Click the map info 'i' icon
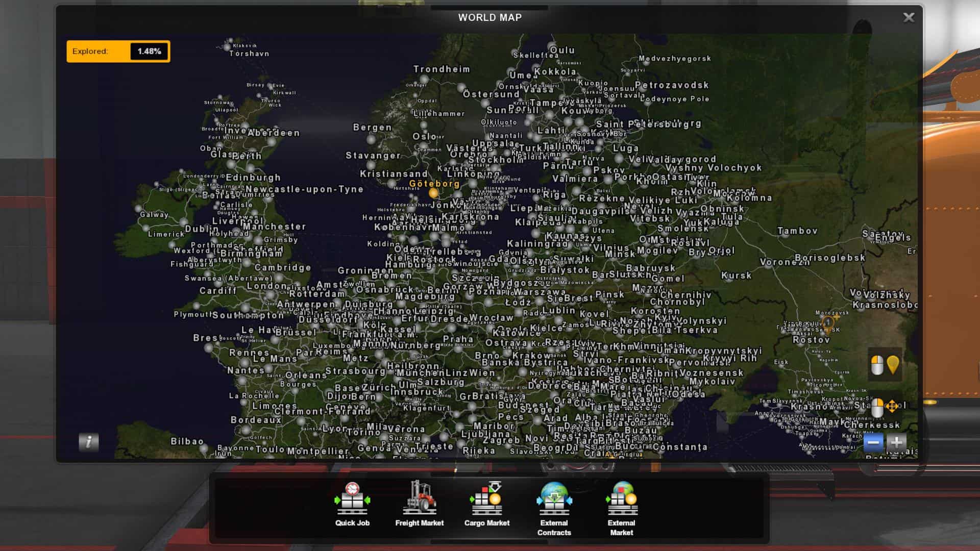The width and height of the screenshot is (980, 551). click(89, 442)
